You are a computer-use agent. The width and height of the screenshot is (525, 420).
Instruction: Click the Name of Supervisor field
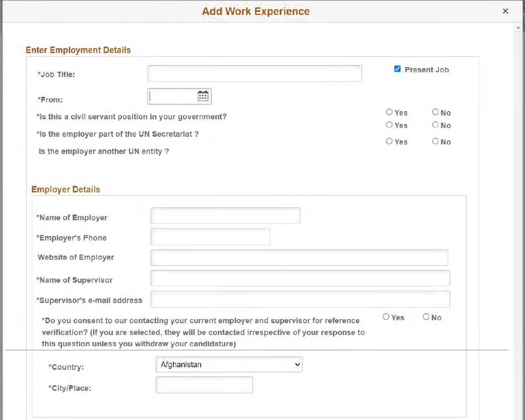[x=300, y=278]
